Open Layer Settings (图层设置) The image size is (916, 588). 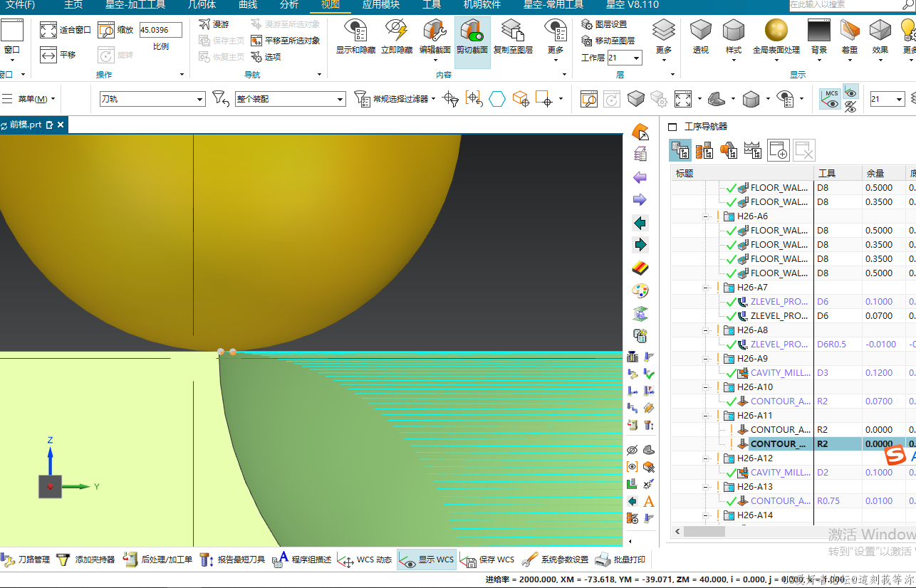click(604, 24)
